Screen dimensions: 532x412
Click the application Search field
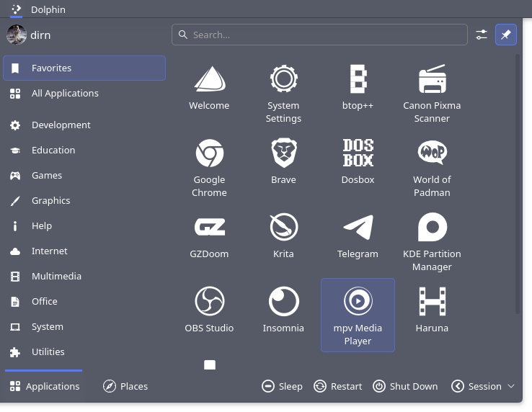click(x=319, y=35)
